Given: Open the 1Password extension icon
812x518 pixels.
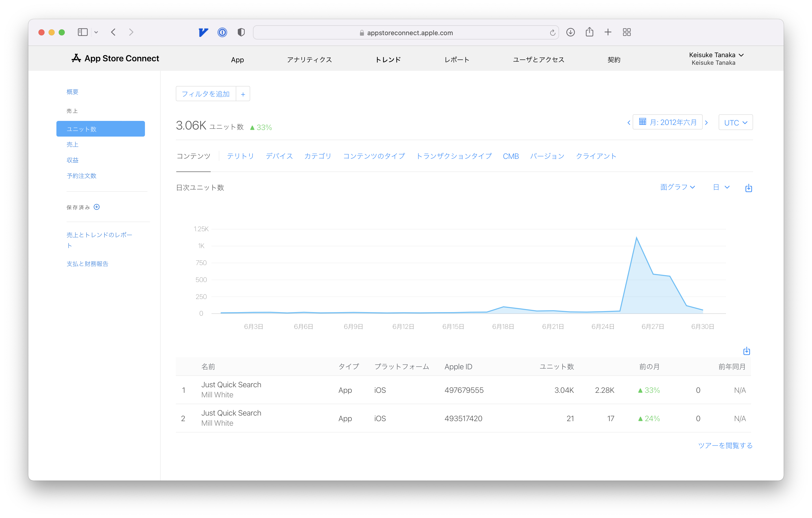Looking at the screenshot, I should (222, 32).
